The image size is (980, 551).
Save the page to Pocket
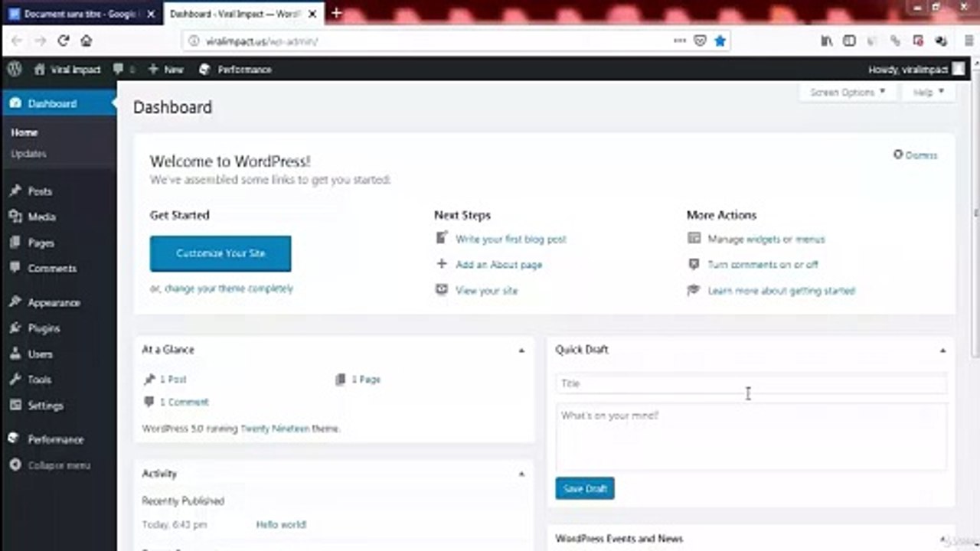point(700,41)
